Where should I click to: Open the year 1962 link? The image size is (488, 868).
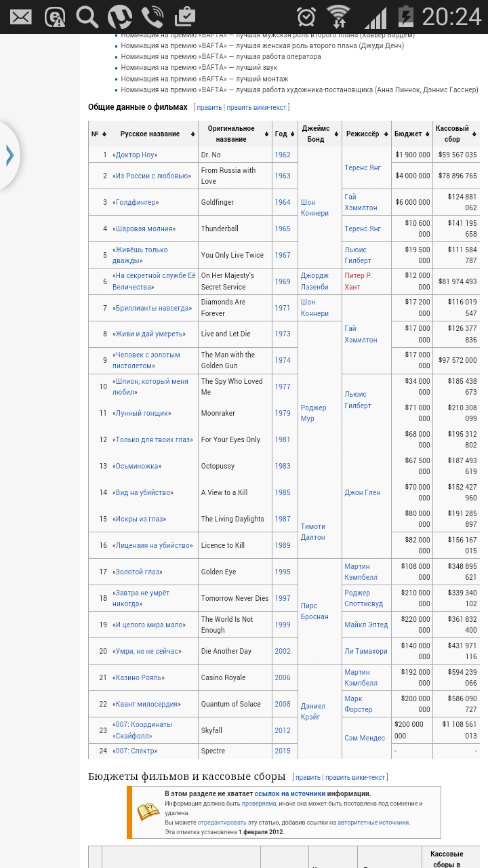pos(283,155)
